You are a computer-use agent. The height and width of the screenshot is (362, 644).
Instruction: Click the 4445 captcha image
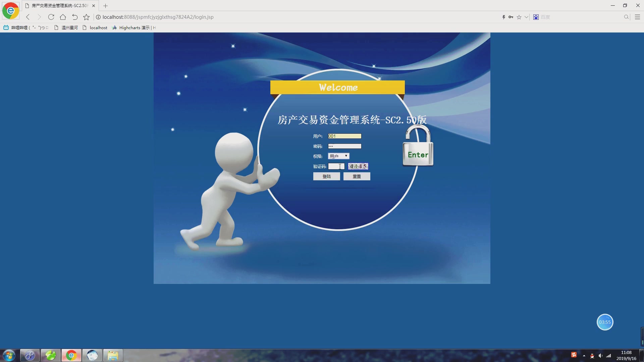point(358,166)
